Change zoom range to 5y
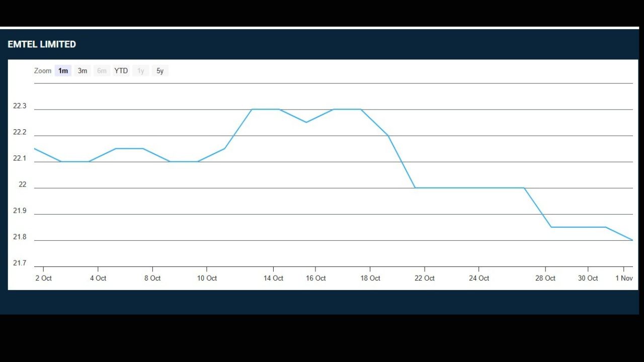The height and width of the screenshot is (362, 644). click(x=160, y=71)
